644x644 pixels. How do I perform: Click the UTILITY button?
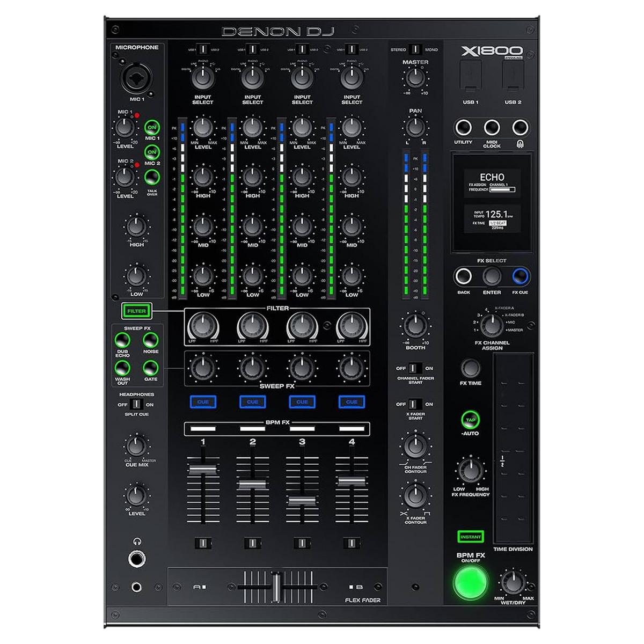(x=463, y=128)
